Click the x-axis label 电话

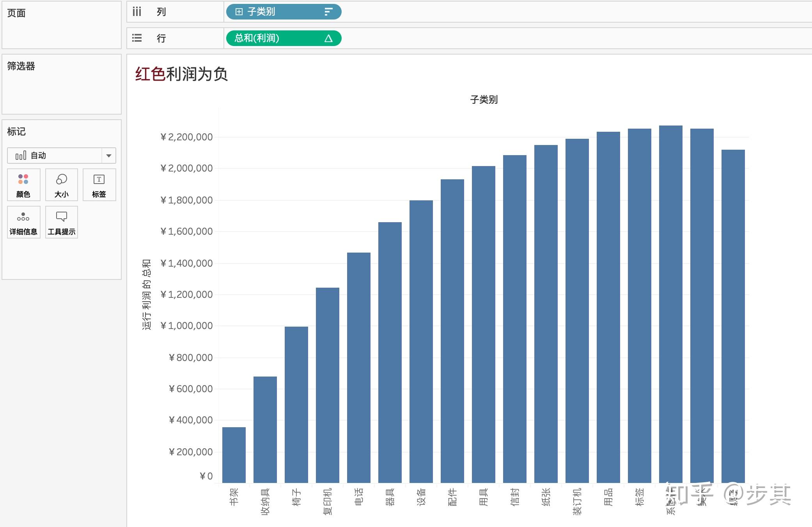[x=359, y=497]
